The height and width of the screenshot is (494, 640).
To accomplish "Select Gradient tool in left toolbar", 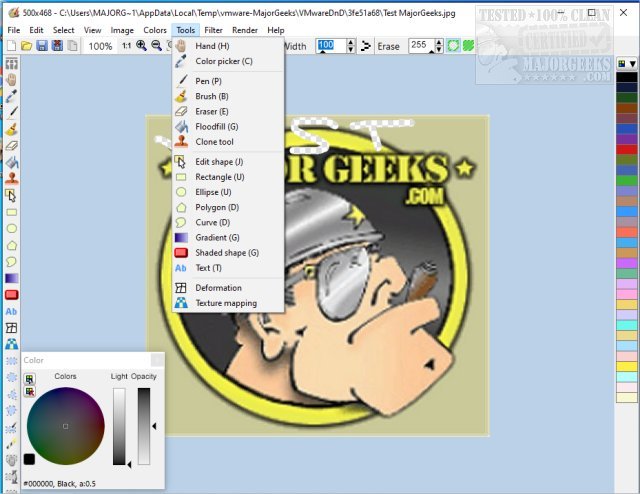I will (x=11, y=278).
